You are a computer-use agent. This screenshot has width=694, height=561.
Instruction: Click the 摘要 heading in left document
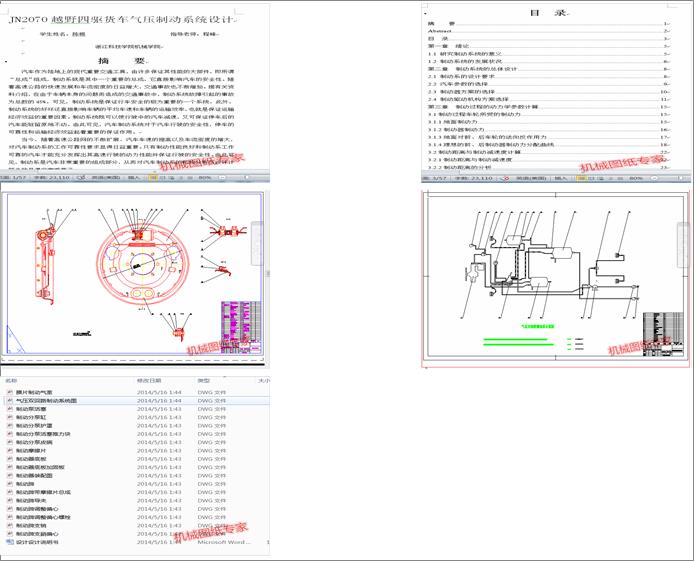122,61
